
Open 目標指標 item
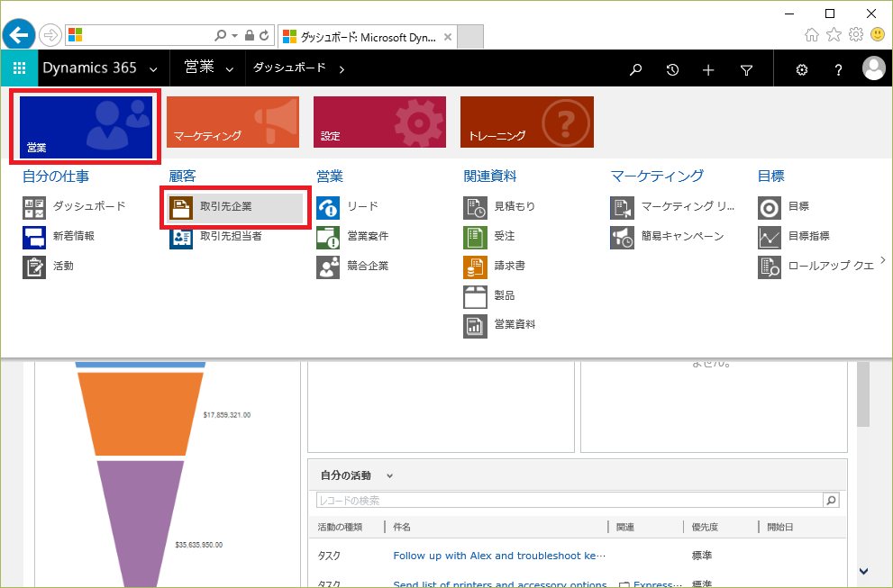pyautogui.click(x=794, y=236)
